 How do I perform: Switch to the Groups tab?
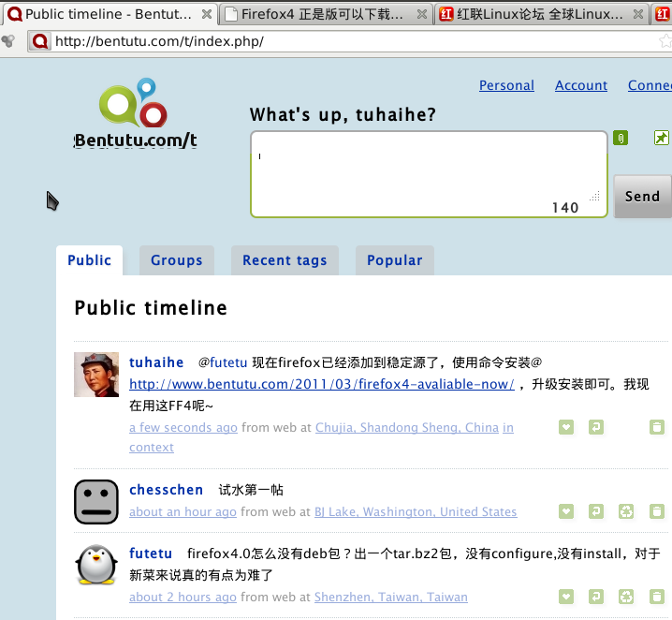click(x=177, y=260)
